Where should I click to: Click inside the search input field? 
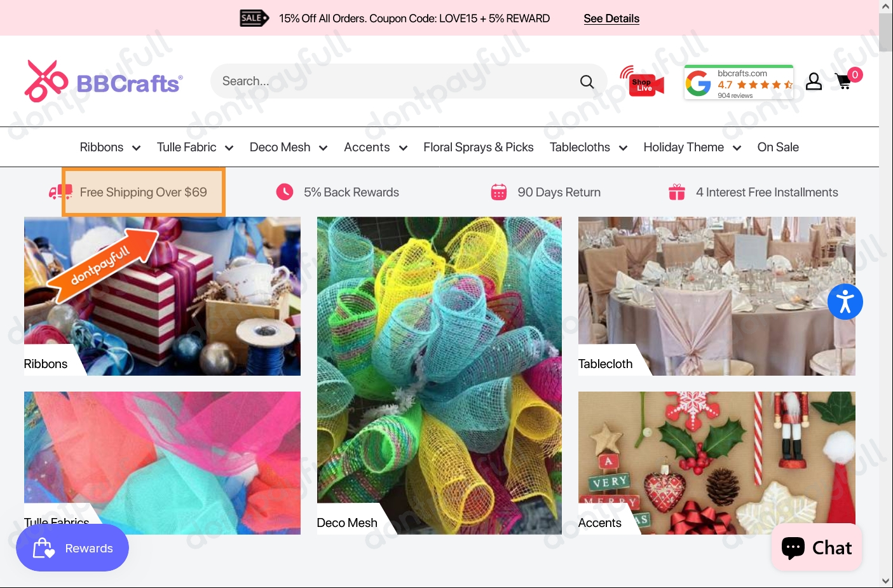pyautogui.click(x=394, y=81)
